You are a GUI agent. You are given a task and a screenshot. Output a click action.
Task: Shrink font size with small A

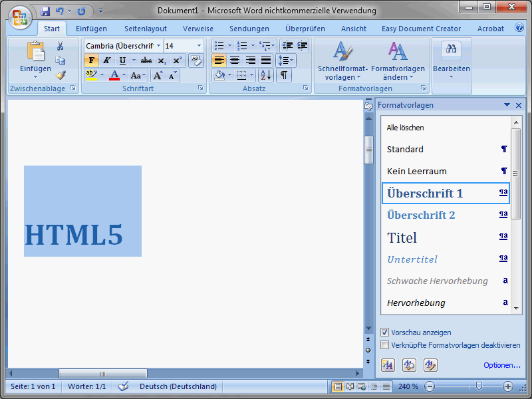point(173,75)
